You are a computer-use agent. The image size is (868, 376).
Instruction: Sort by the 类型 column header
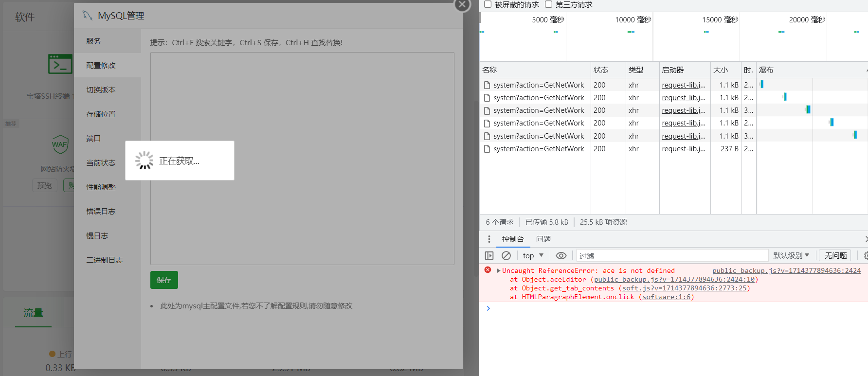tap(642, 70)
